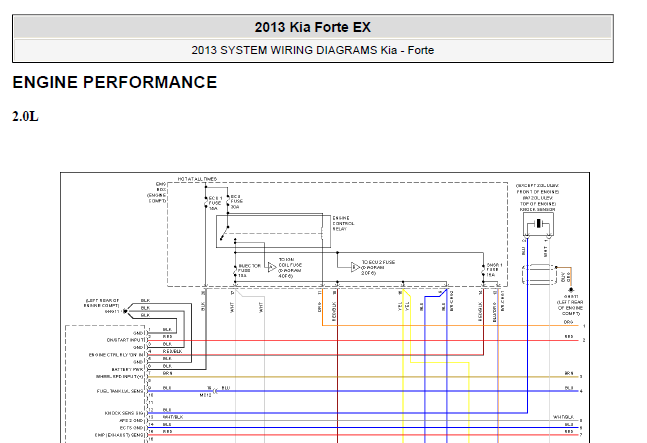647x443 pixels.
Task: Click the knock sensor symbol box
Action: [538, 224]
